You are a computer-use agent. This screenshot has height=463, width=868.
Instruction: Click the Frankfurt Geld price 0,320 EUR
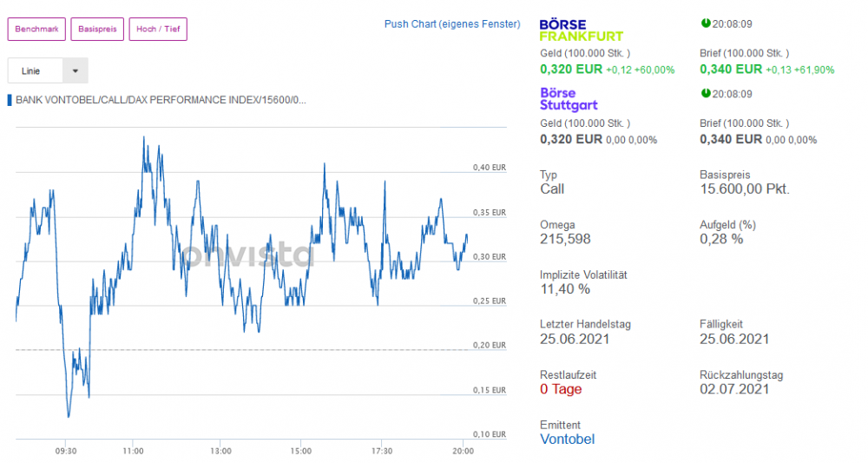(x=571, y=69)
